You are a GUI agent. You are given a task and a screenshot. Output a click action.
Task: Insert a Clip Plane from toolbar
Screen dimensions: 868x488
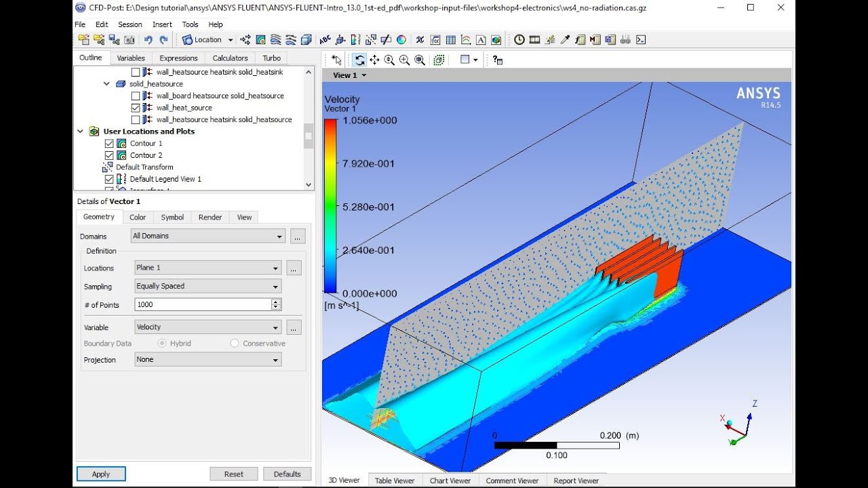(386, 40)
